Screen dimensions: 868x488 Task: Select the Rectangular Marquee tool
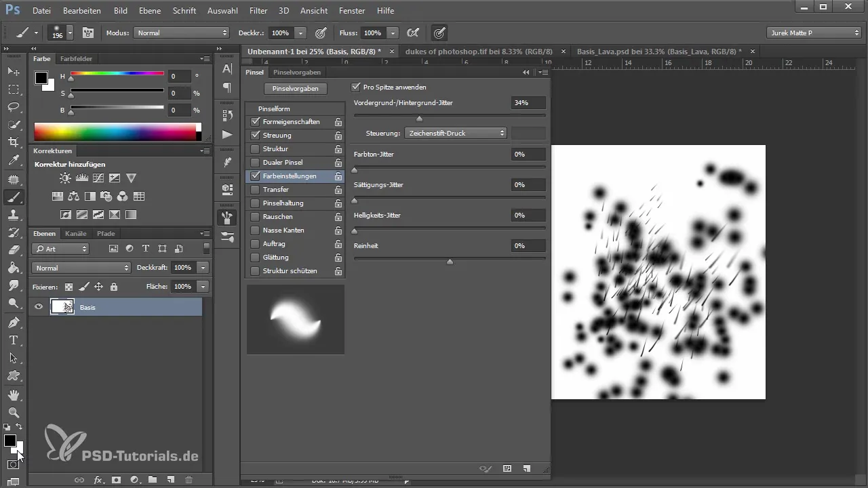[x=13, y=89]
